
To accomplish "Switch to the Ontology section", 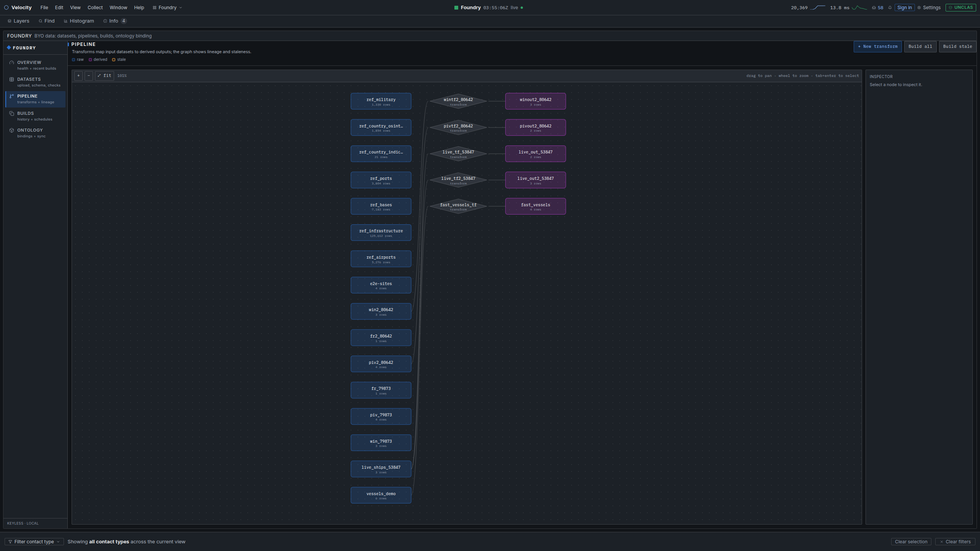I will pos(36,133).
